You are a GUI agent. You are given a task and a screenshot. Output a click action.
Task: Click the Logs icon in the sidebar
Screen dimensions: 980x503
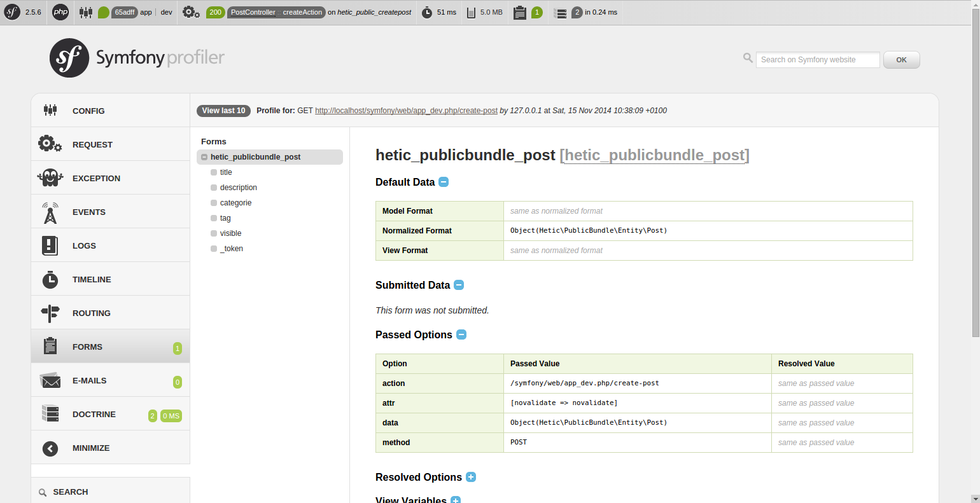[x=50, y=245]
